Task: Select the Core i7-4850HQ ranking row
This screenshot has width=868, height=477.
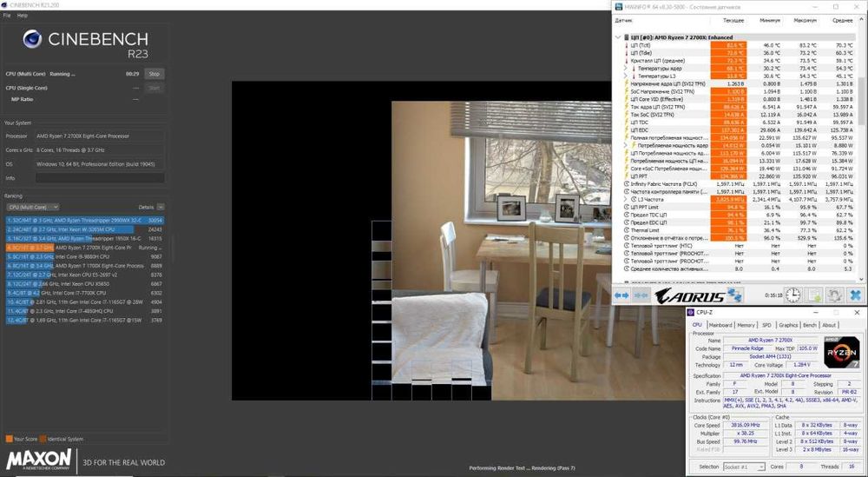Action: [x=85, y=311]
